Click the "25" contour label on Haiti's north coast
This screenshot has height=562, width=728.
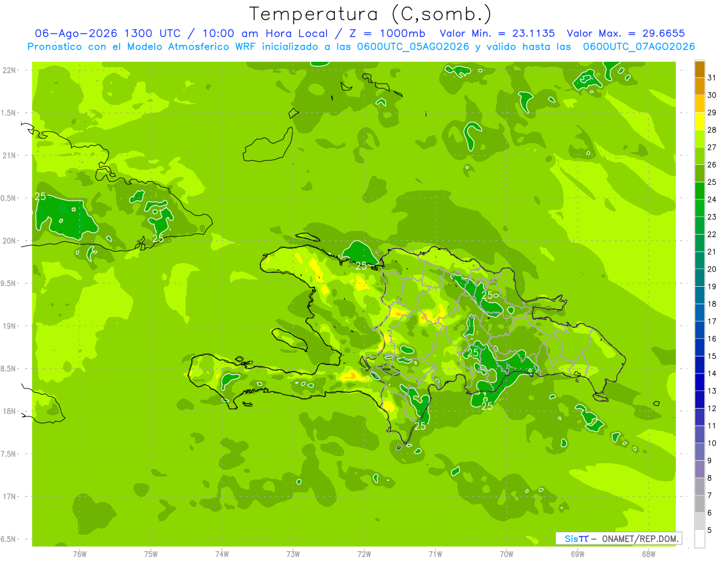[x=361, y=266]
